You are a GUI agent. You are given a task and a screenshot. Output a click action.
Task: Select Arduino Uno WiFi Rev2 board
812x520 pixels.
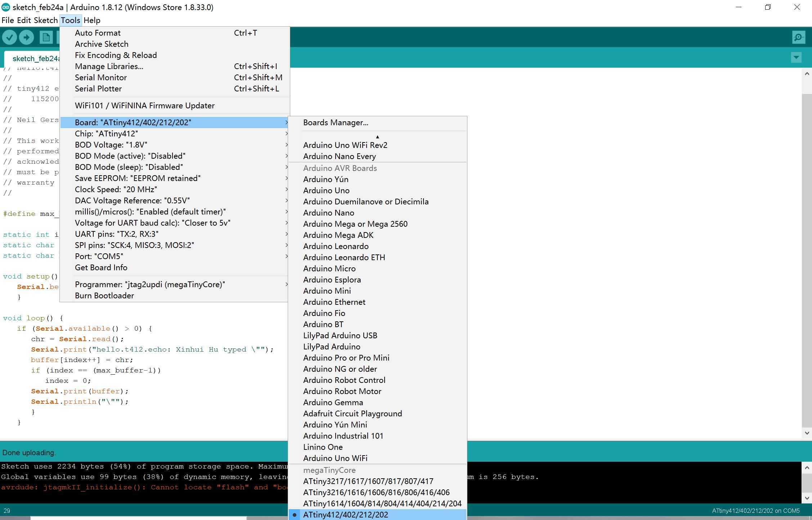[x=377, y=145]
